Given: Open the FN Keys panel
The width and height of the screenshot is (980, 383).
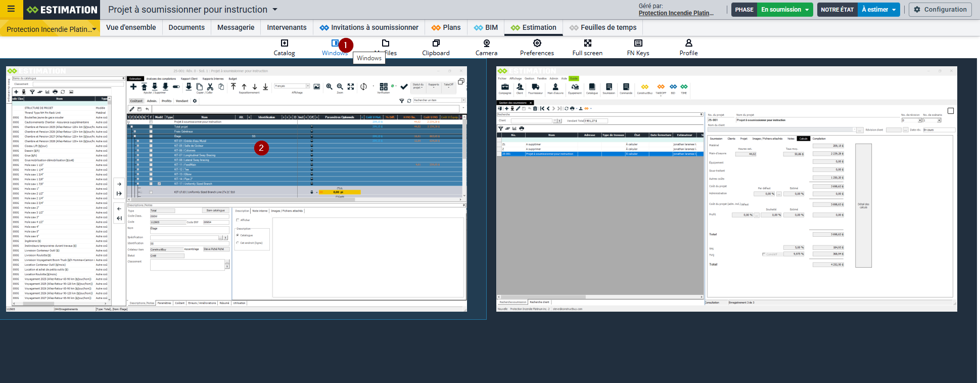Looking at the screenshot, I should [638, 47].
